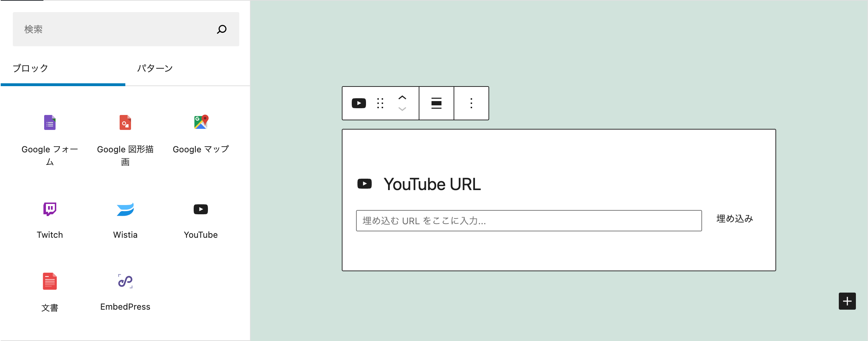Insert the Wistia embed block

pos(125,220)
